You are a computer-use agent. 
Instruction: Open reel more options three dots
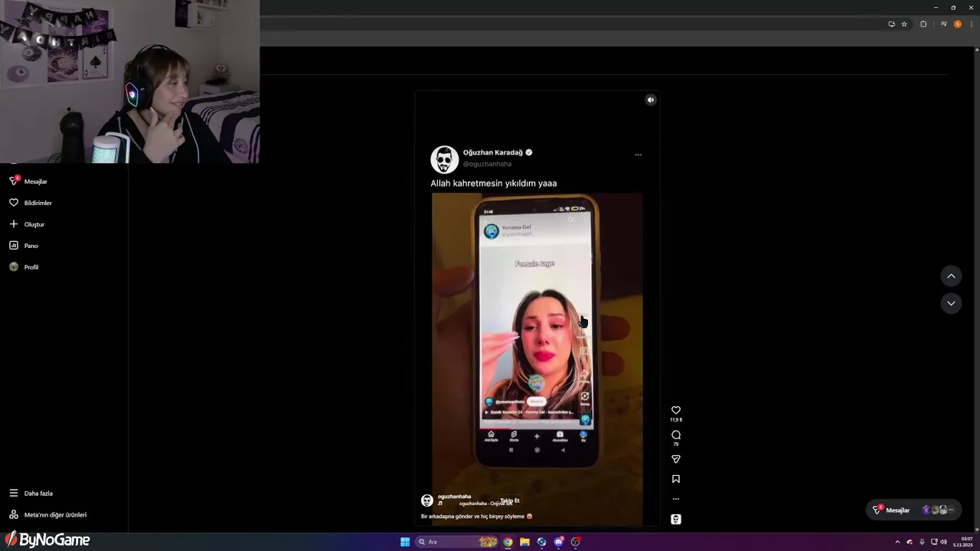tap(676, 499)
